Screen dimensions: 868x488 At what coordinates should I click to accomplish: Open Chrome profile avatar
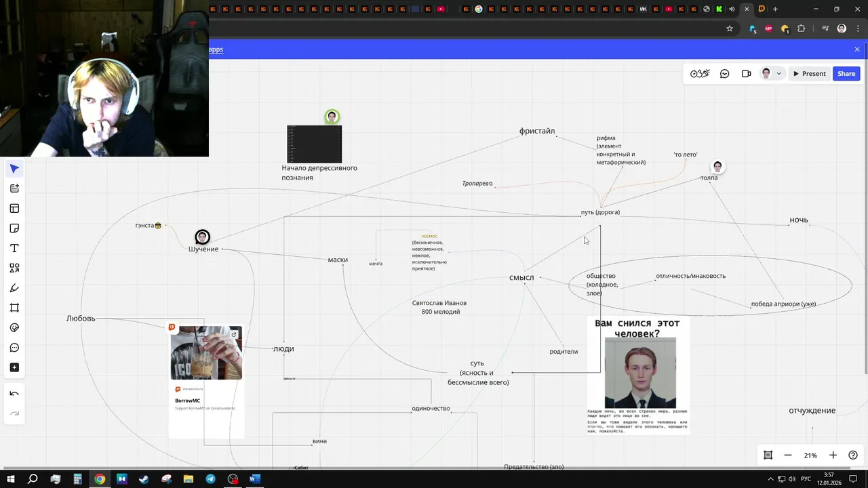tap(842, 28)
